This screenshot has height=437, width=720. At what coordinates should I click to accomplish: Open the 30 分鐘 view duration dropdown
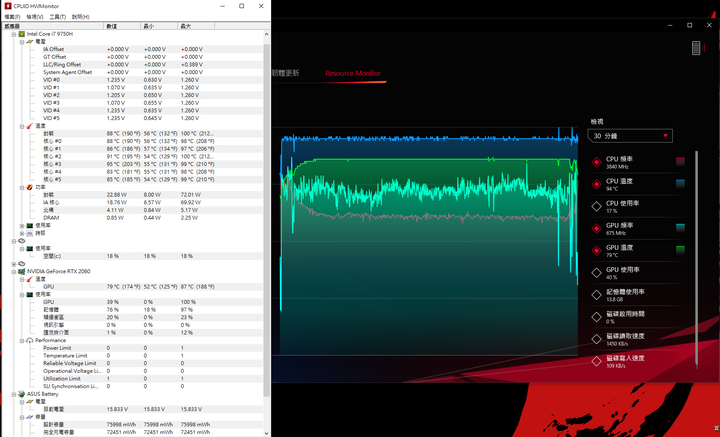(630, 136)
